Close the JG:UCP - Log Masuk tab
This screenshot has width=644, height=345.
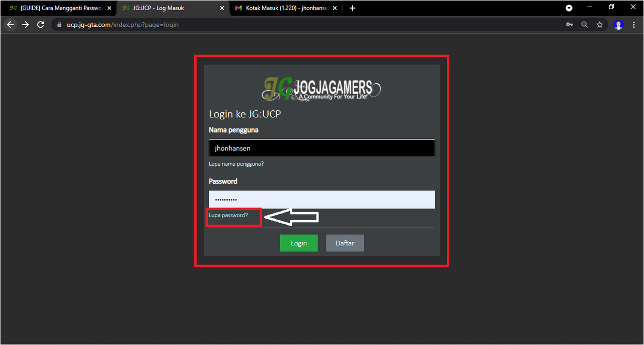222,8
